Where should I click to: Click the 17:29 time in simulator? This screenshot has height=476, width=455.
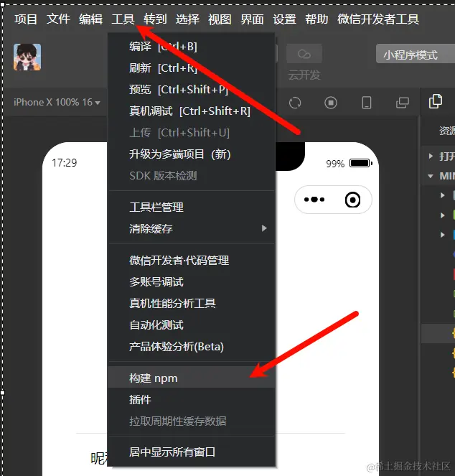[x=65, y=163]
